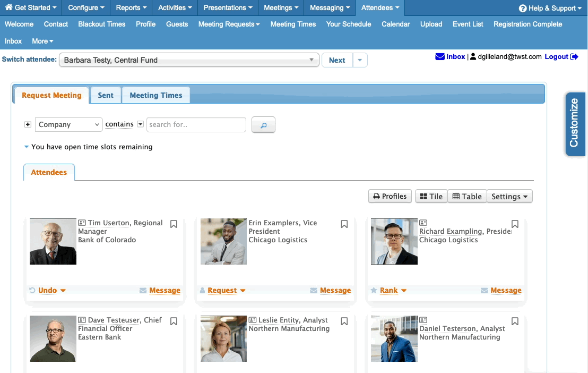Open the Undo dropdown on Tim Userton
Image resolution: width=588 pixels, height=373 pixels.
[63, 291]
